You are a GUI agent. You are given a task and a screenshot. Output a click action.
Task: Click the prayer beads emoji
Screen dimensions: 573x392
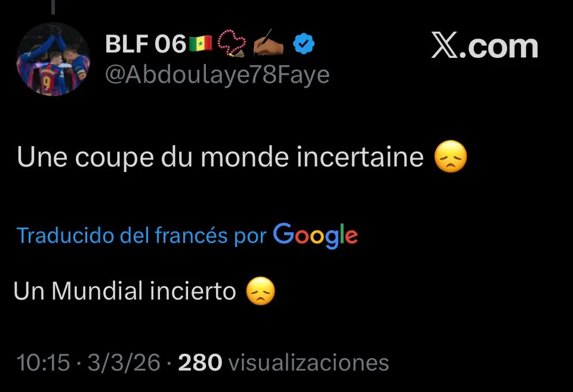[x=232, y=43]
